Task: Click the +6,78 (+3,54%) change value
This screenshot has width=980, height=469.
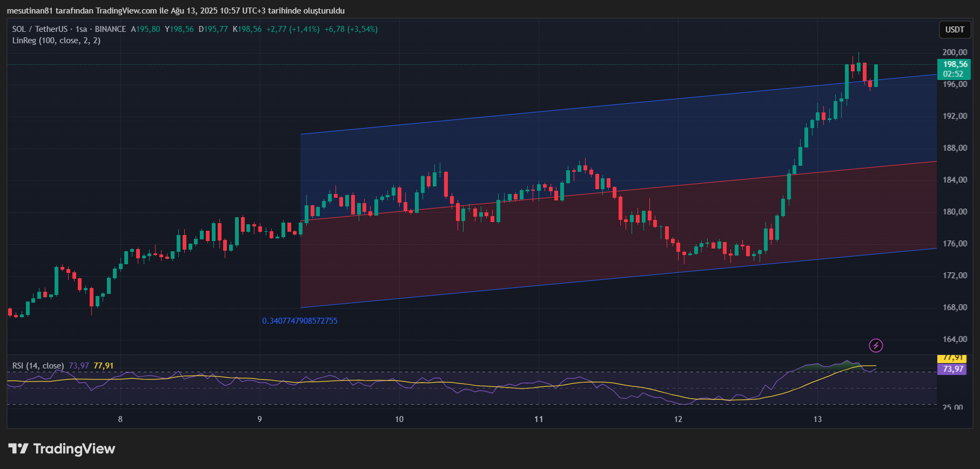Action: [351, 29]
